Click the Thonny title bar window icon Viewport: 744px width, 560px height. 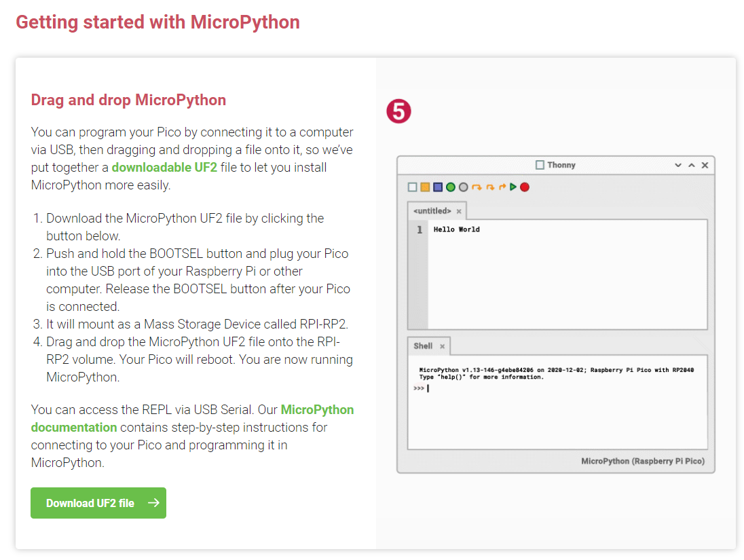click(540, 165)
